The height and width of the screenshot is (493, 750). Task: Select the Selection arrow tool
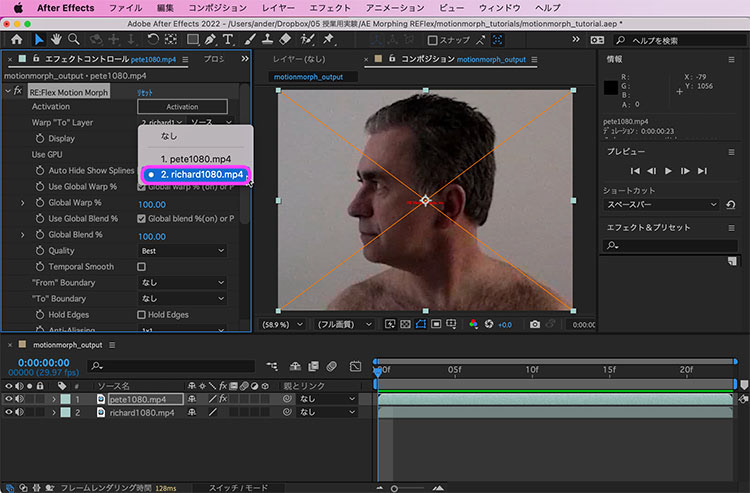coord(39,40)
